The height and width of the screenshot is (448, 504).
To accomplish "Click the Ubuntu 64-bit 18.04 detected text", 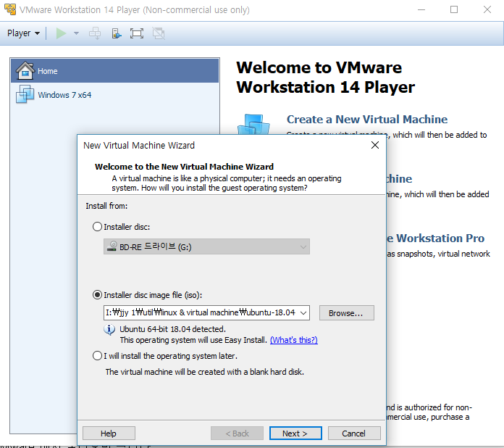I will point(172,329).
